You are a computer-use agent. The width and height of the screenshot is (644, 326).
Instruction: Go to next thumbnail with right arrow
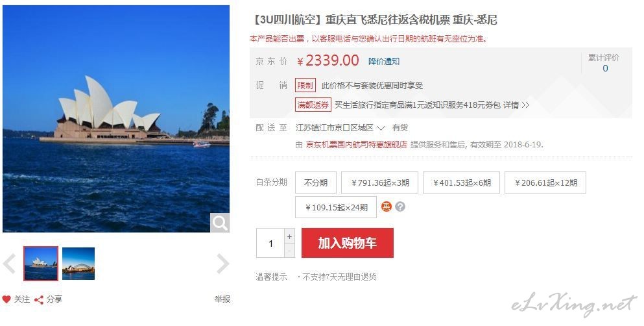[222, 264]
